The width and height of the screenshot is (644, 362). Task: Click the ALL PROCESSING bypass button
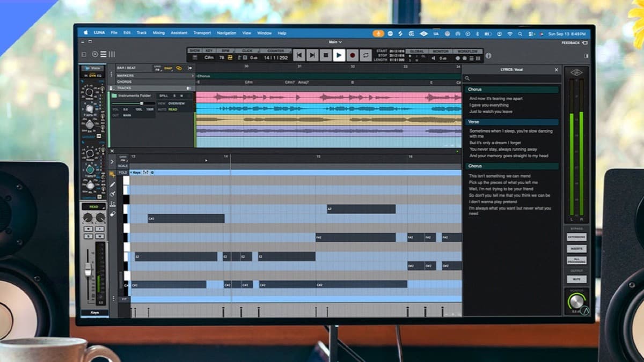pos(576,261)
